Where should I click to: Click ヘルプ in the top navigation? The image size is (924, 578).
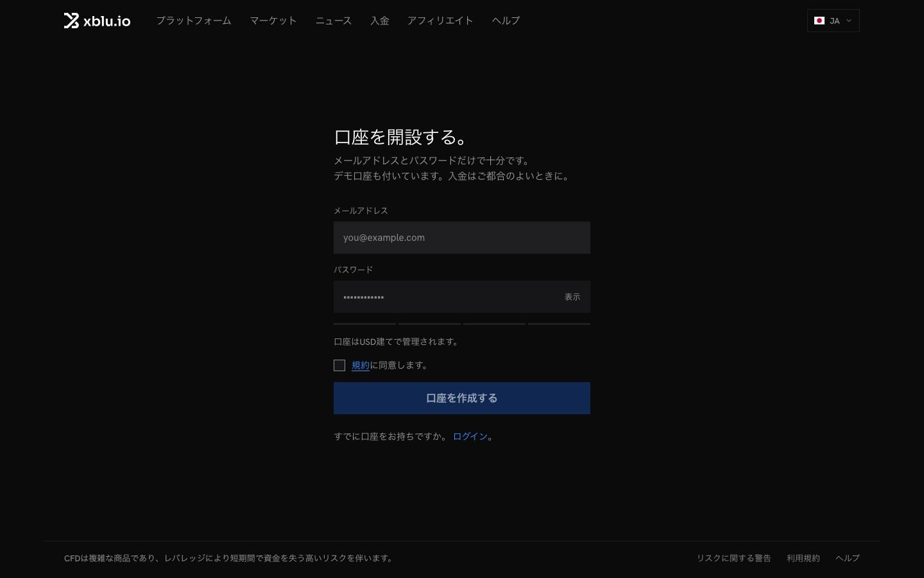point(506,21)
